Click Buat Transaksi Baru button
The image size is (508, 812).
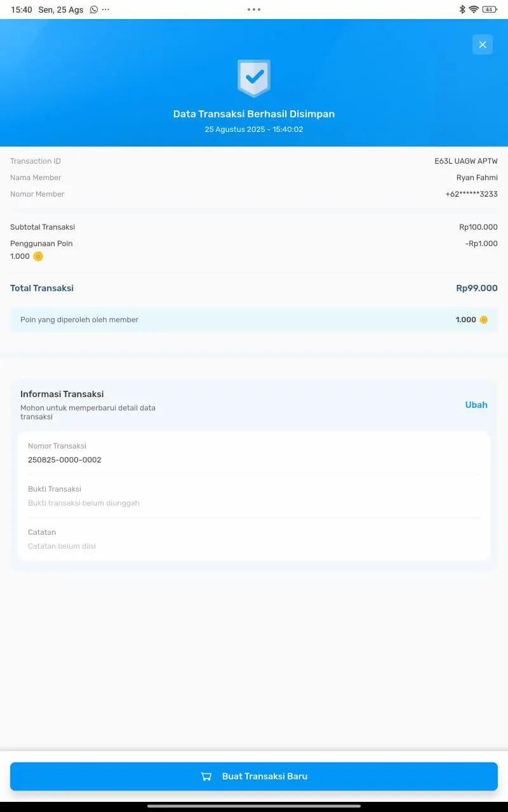(x=254, y=776)
